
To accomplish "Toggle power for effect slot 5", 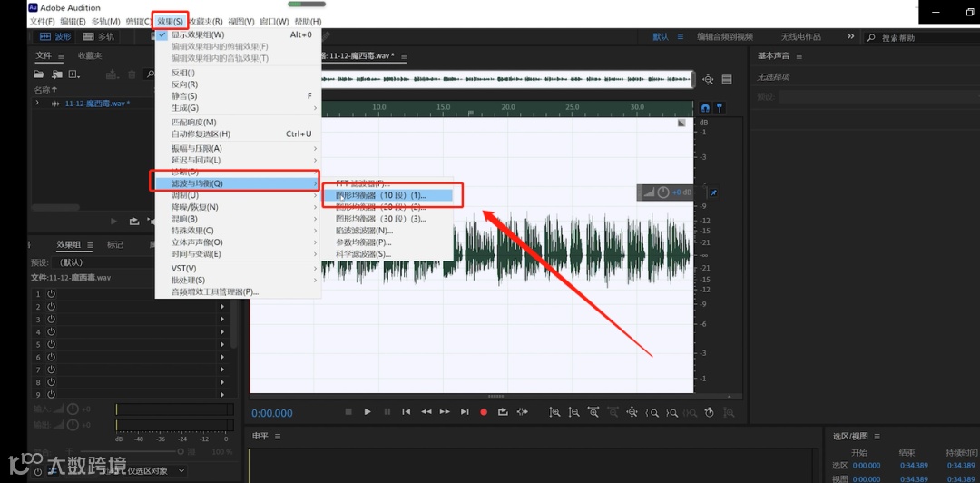I will pyautogui.click(x=51, y=344).
